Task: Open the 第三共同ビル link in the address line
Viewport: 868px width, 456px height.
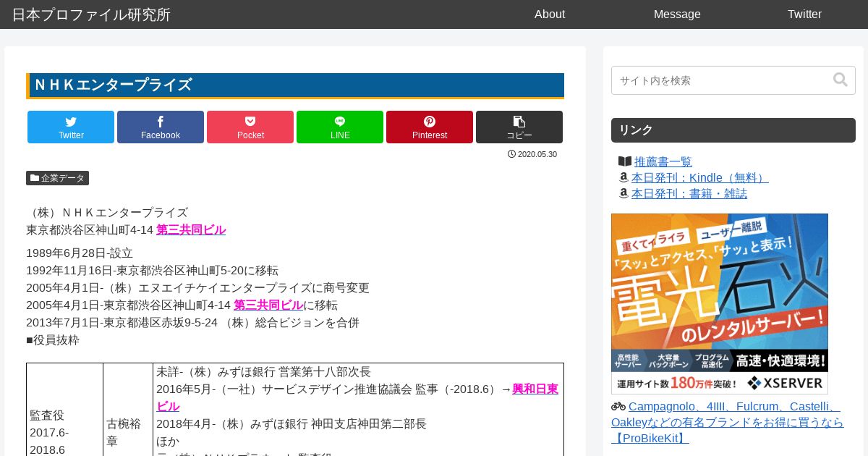Action: coord(191,230)
